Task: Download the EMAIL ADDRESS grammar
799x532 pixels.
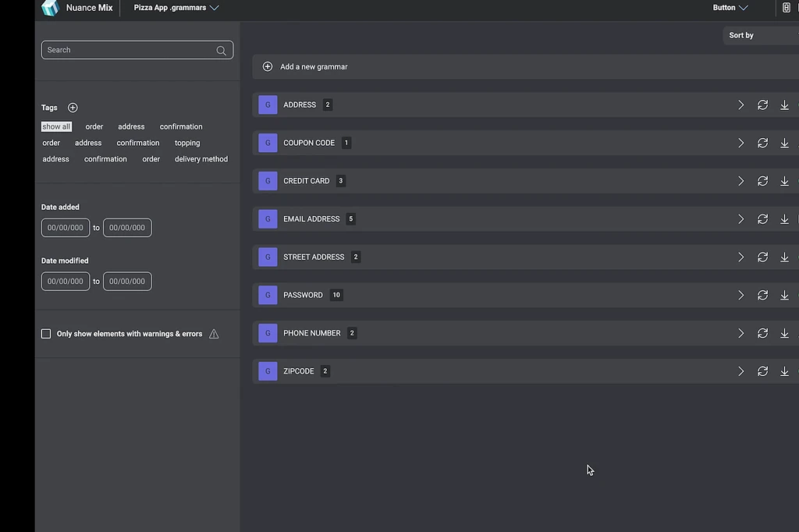Action: [x=784, y=219]
